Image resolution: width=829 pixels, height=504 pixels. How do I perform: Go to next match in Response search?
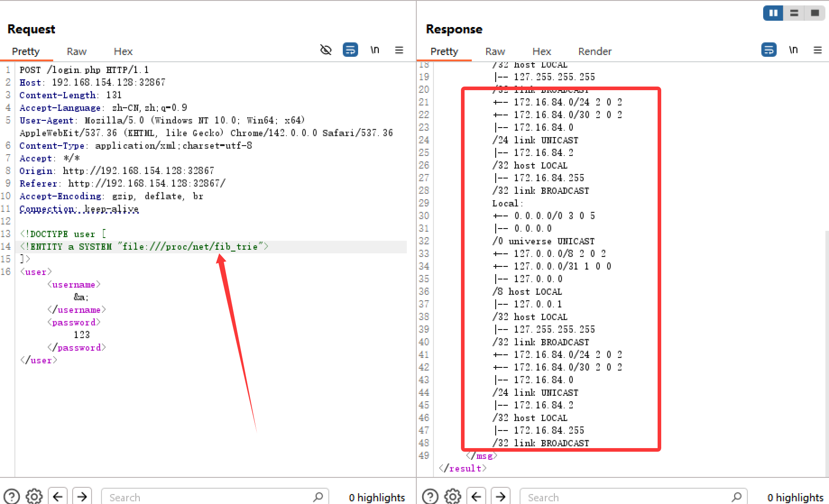501,496
